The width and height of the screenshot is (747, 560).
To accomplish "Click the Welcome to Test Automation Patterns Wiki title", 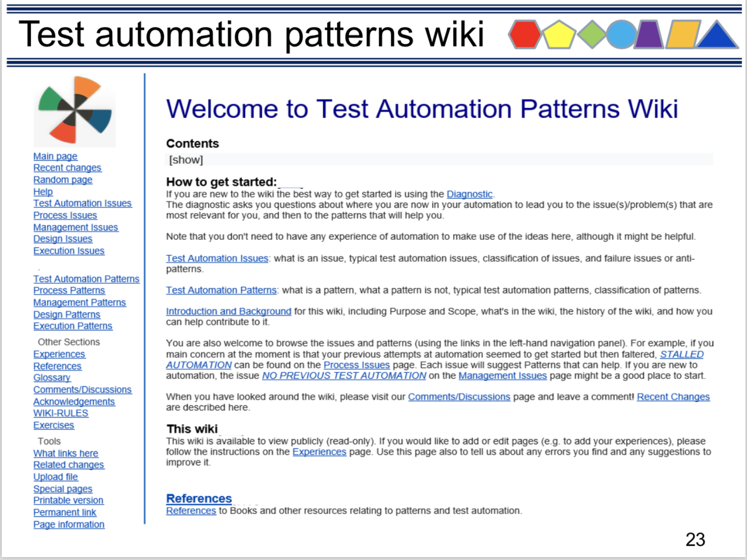I will pyautogui.click(x=422, y=109).
